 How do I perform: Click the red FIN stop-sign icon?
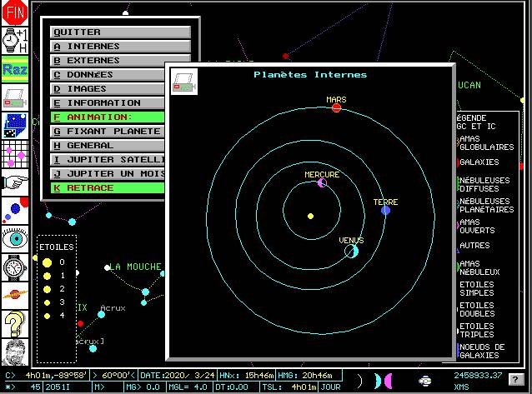pos(15,12)
